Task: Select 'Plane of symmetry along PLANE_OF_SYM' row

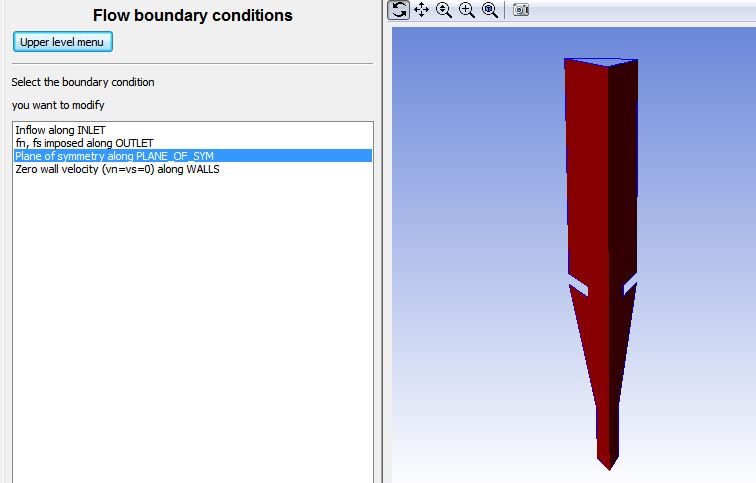Action: pos(193,156)
